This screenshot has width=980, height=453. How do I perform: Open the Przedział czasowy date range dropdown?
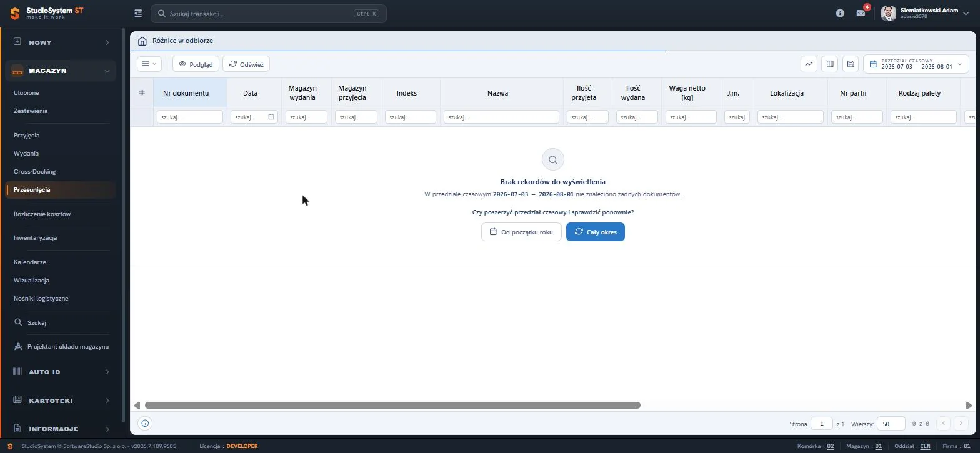pos(916,64)
